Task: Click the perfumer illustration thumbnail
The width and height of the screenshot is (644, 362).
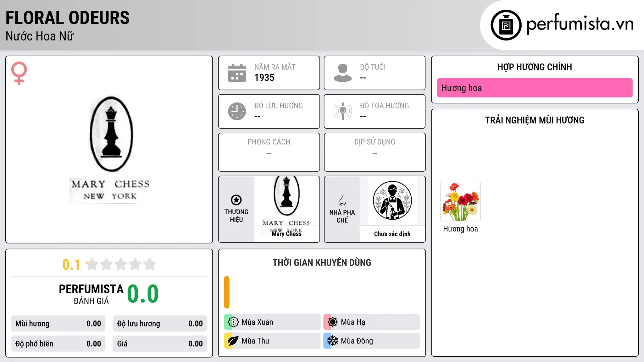Action: [392, 200]
